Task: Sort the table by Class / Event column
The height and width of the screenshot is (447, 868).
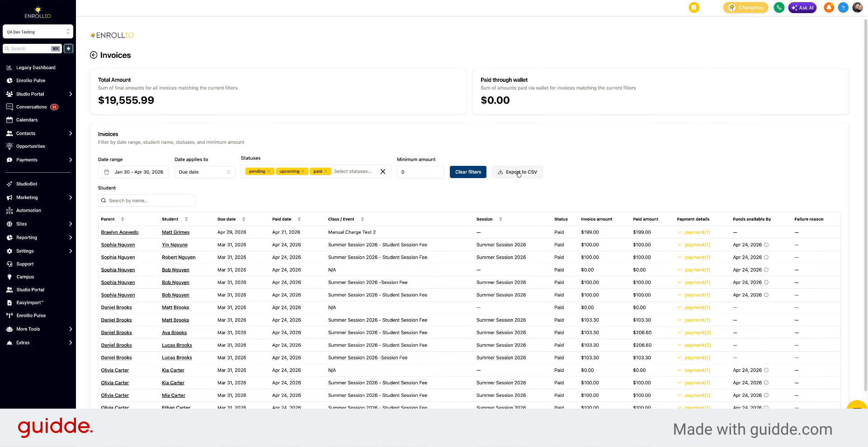Action: coord(362,219)
